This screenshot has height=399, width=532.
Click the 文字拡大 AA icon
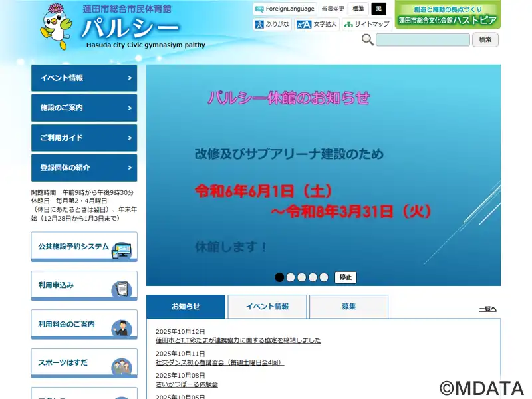click(x=304, y=25)
